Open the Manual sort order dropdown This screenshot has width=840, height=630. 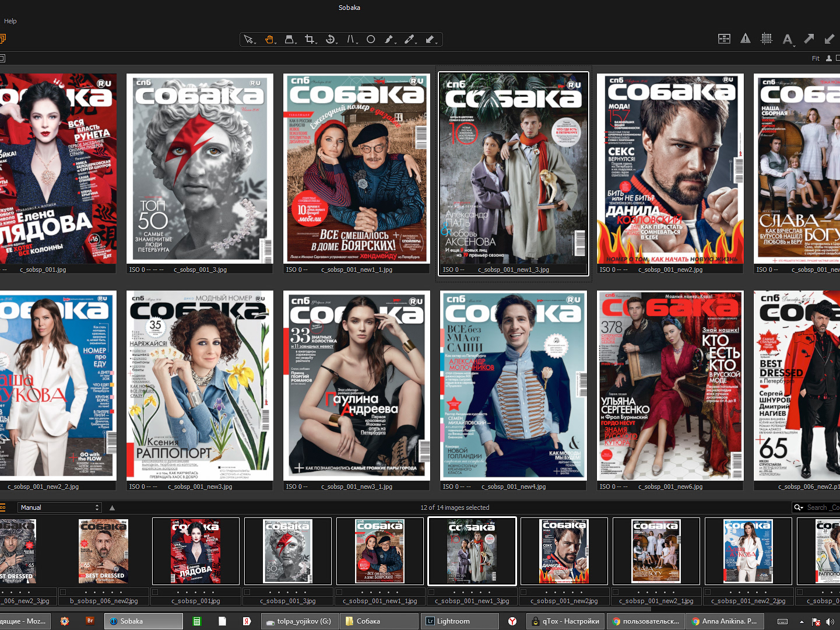(x=59, y=508)
